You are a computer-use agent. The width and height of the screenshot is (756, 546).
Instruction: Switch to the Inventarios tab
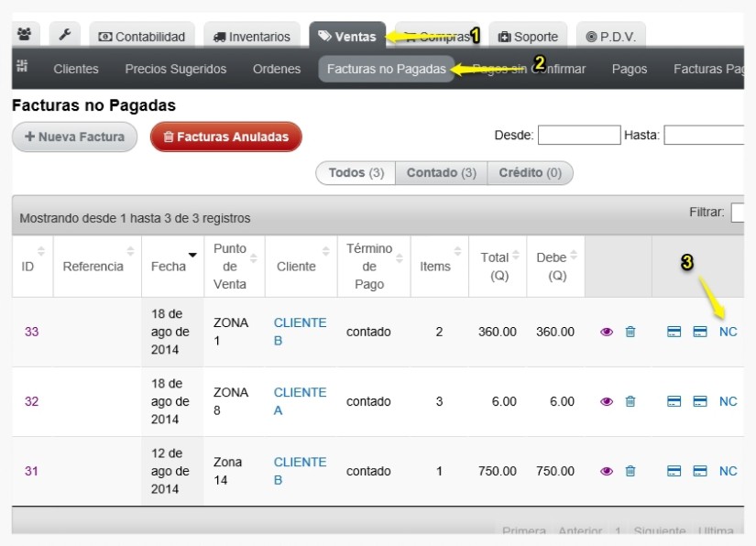click(x=252, y=36)
